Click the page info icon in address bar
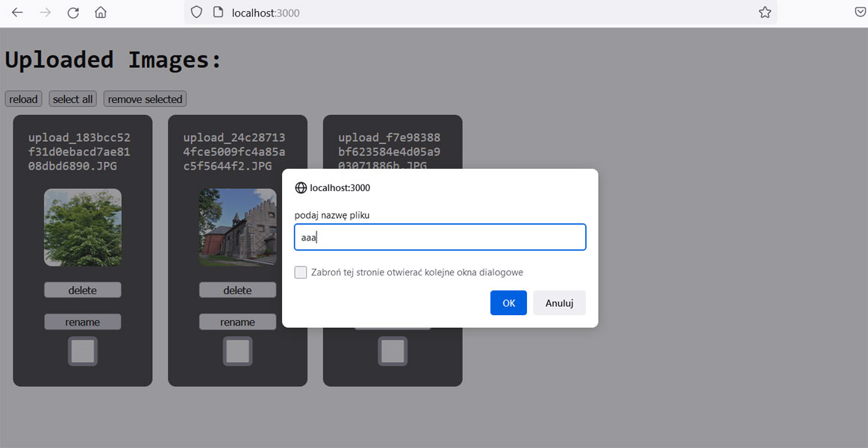Image resolution: width=868 pixels, height=448 pixels. tap(218, 13)
